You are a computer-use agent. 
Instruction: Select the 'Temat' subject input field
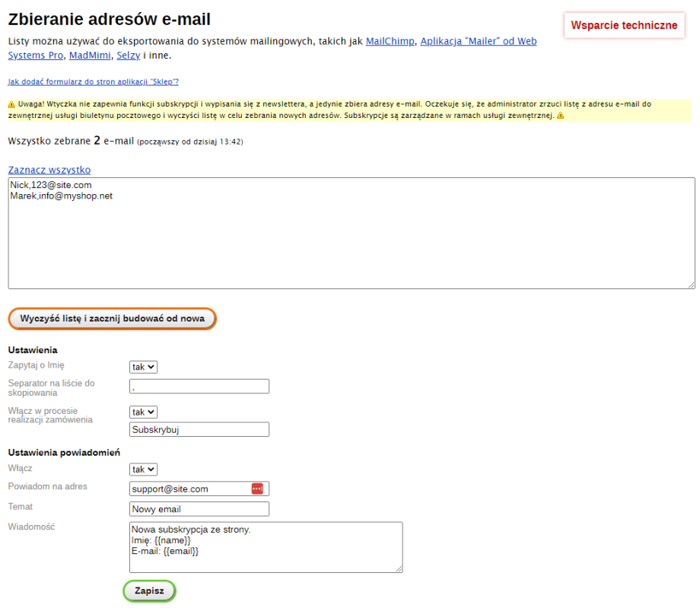(x=199, y=509)
